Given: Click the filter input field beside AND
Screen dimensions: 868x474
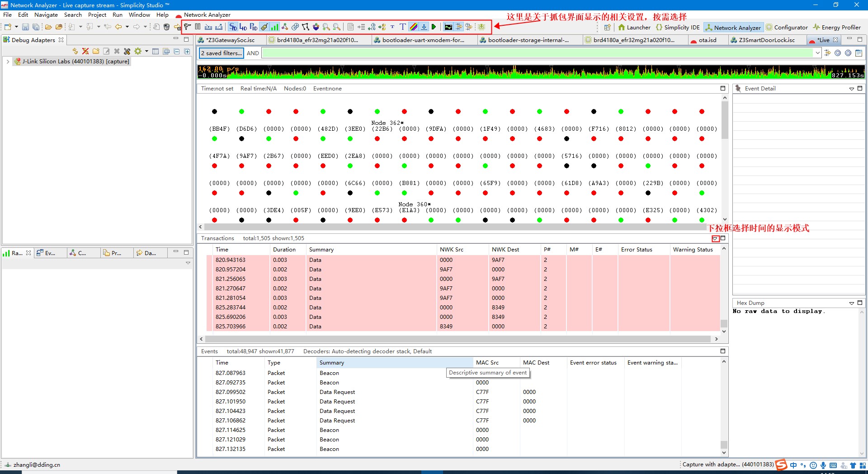Looking at the screenshot, I should 538,53.
